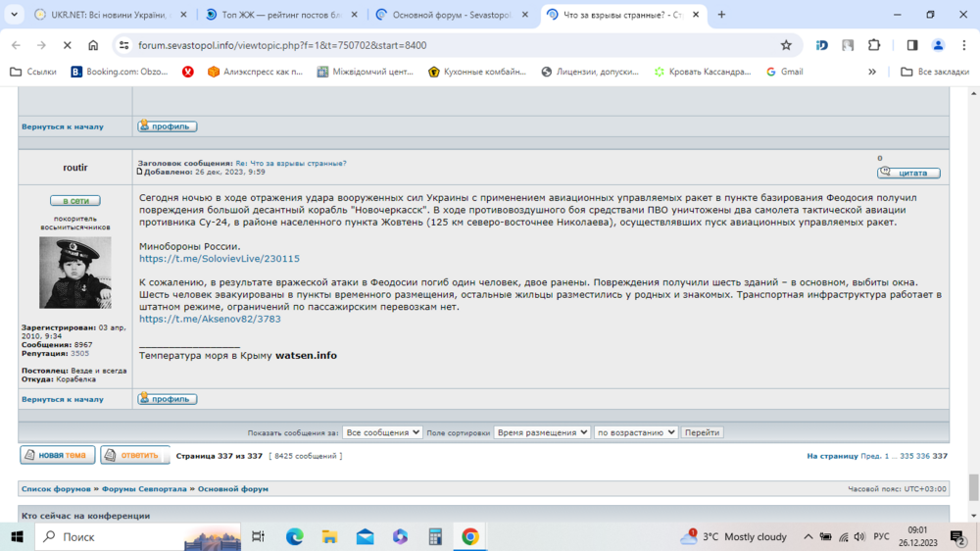Viewport: 980px width, 551px height.
Task: Open File Explorer from taskbar
Action: pyautogui.click(x=329, y=536)
